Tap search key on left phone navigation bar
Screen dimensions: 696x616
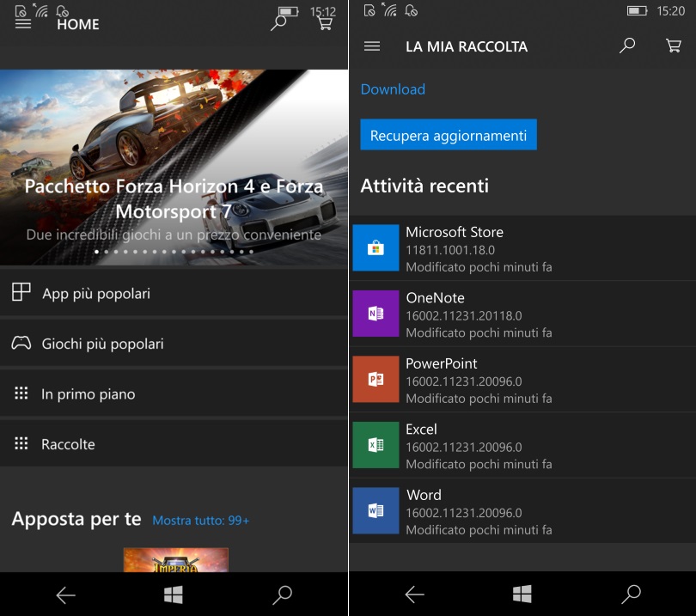[x=283, y=595]
